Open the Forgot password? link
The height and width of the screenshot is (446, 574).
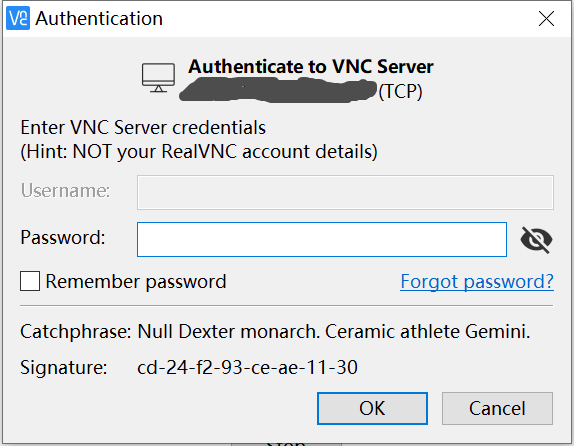tap(477, 282)
